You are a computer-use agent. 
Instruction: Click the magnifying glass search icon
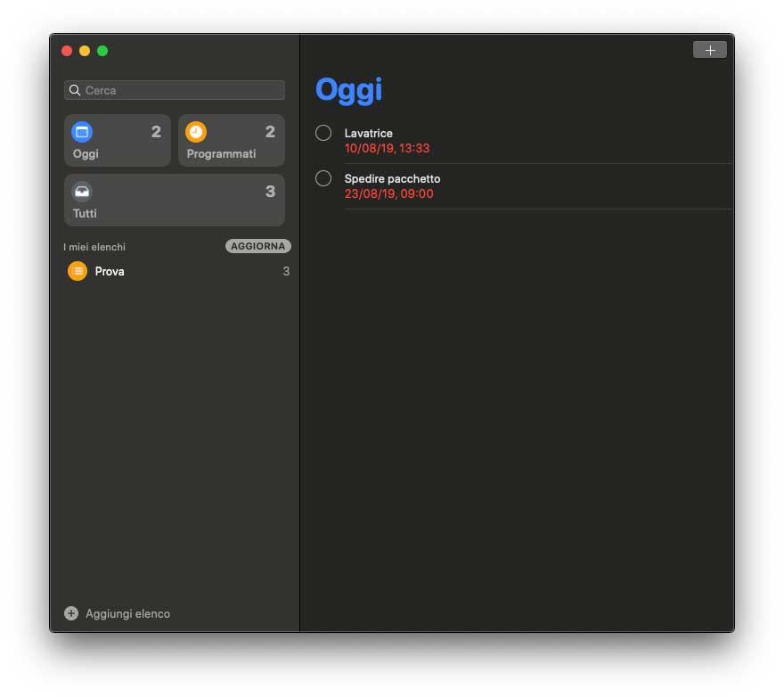[x=75, y=90]
